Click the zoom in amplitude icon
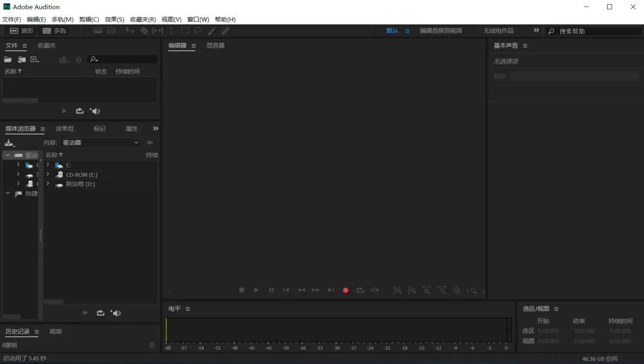The image size is (644, 364). pos(397,291)
